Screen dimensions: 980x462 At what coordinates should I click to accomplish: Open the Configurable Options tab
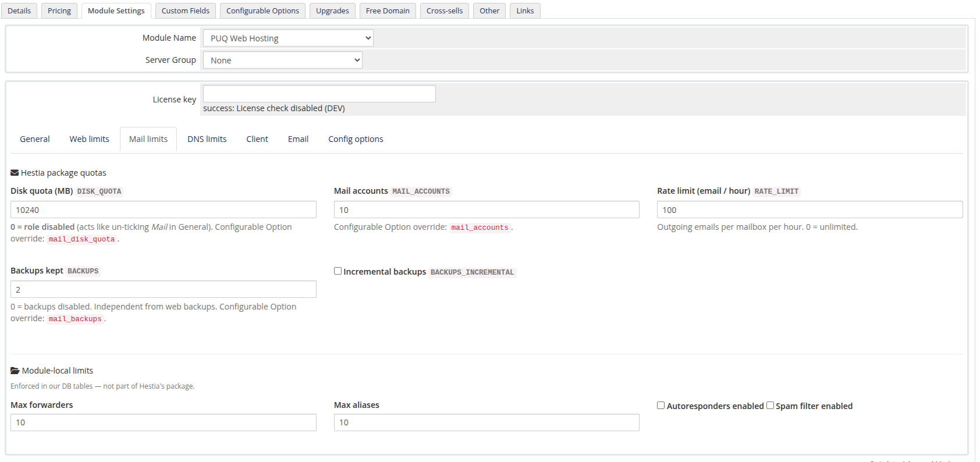pos(262,10)
